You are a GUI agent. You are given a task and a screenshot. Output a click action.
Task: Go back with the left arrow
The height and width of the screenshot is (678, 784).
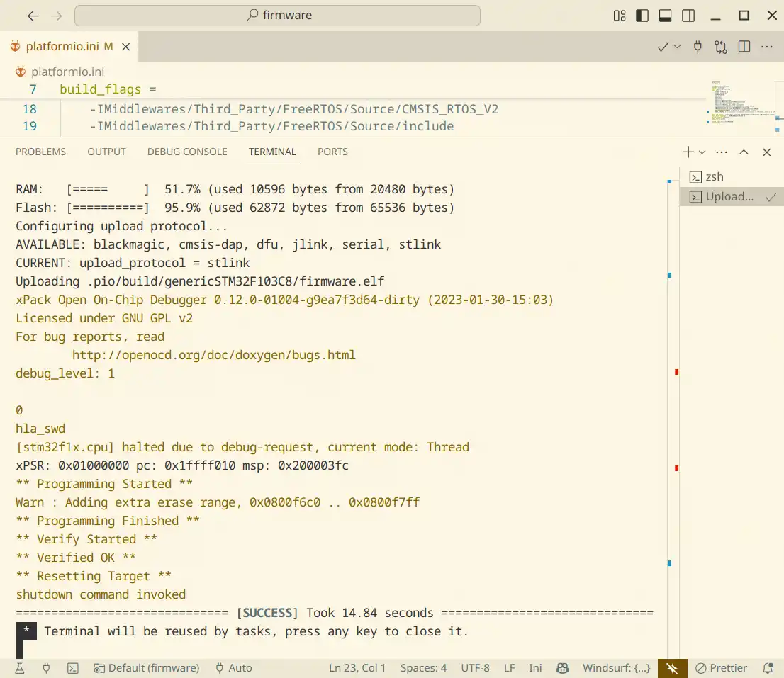(x=33, y=16)
